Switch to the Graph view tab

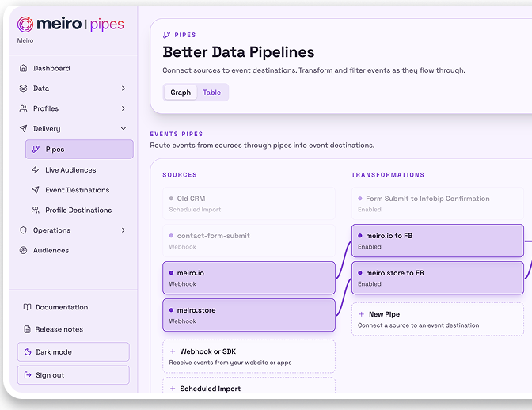[180, 93]
